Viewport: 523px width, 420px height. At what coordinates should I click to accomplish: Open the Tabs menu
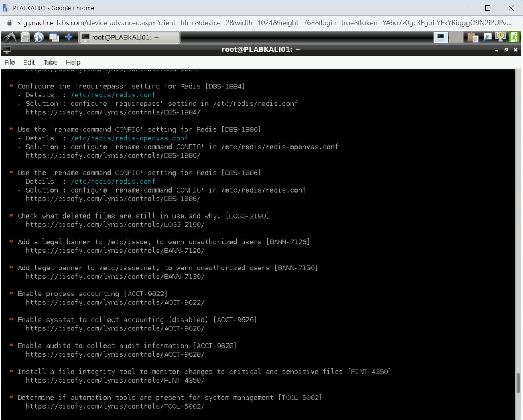[50, 62]
